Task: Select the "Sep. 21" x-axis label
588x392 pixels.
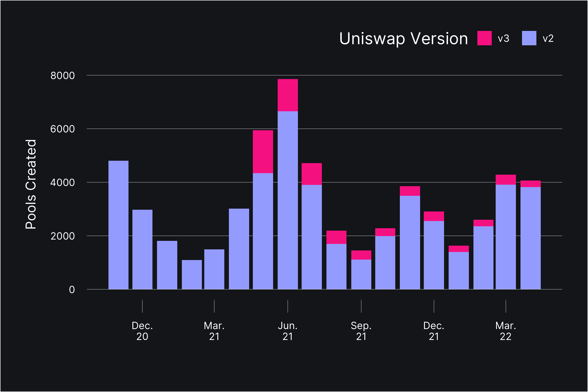Action: click(x=361, y=331)
